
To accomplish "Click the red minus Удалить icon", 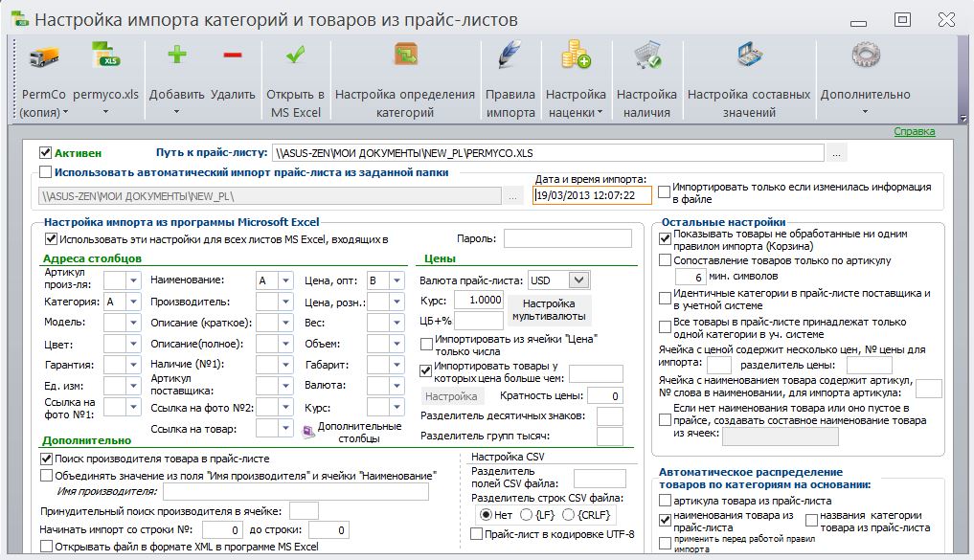I will [x=233, y=55].
